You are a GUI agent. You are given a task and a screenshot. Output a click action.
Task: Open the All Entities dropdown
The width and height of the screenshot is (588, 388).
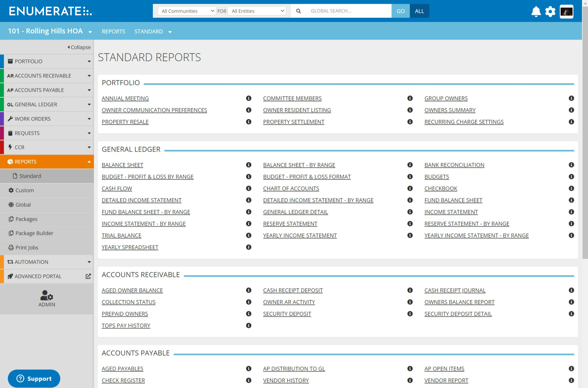click(x=256, y=11)
